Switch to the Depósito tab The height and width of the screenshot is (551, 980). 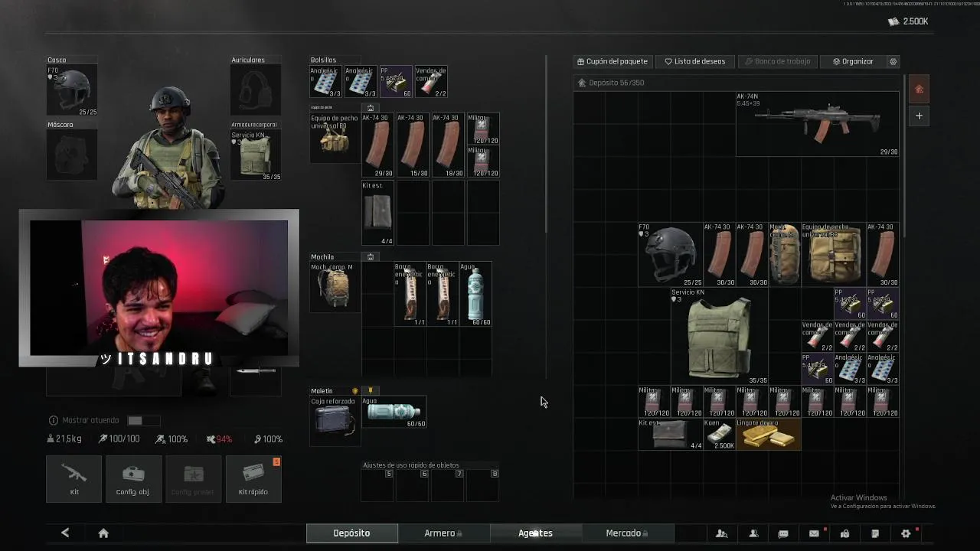pos(351,533)
